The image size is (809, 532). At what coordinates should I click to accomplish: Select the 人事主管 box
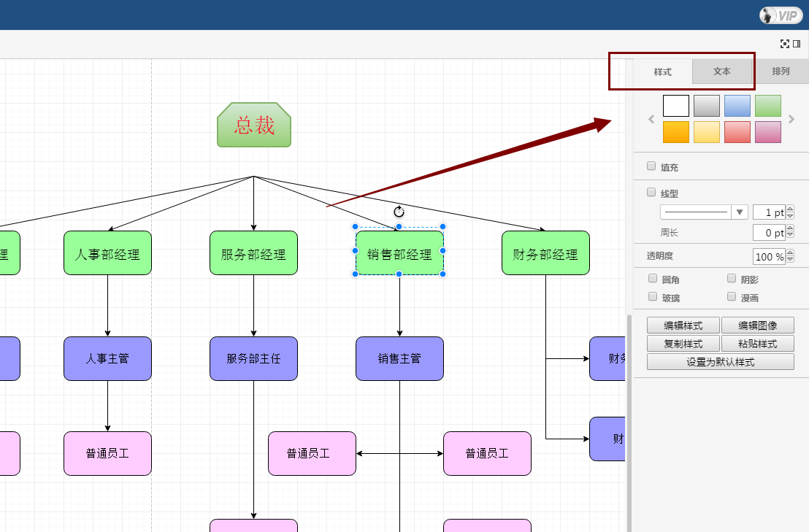[107, 359]
